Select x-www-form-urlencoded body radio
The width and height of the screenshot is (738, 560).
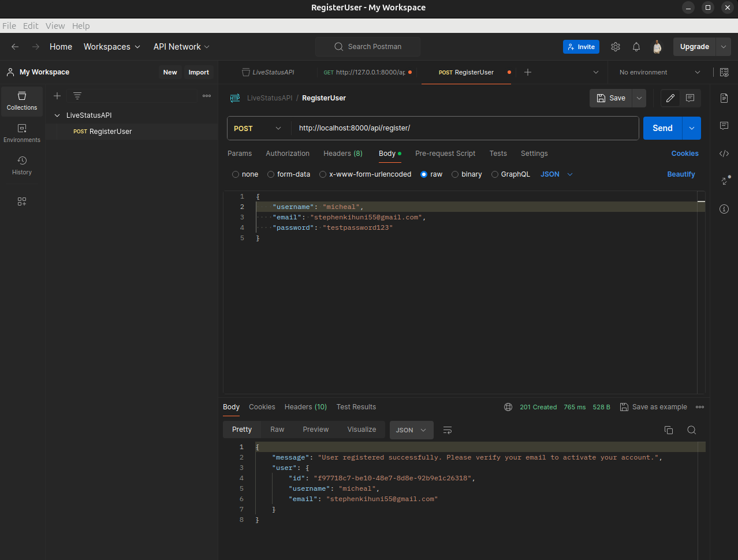coord(323,174)
